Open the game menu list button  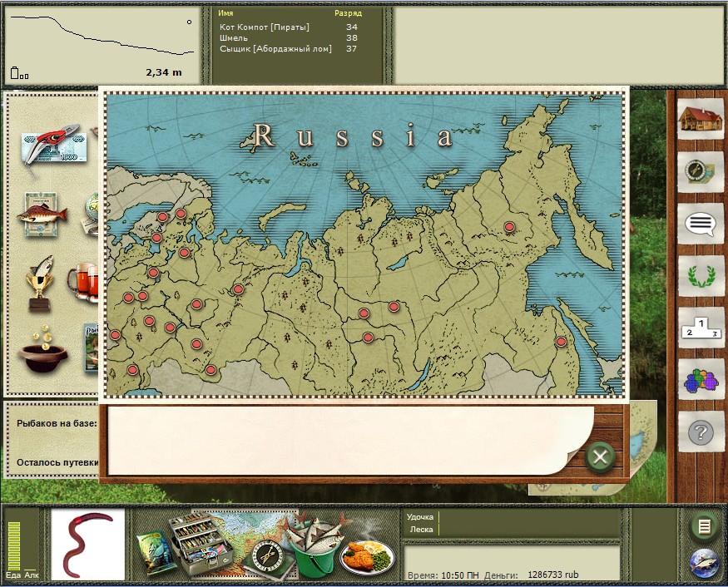(x=704, y=526)
